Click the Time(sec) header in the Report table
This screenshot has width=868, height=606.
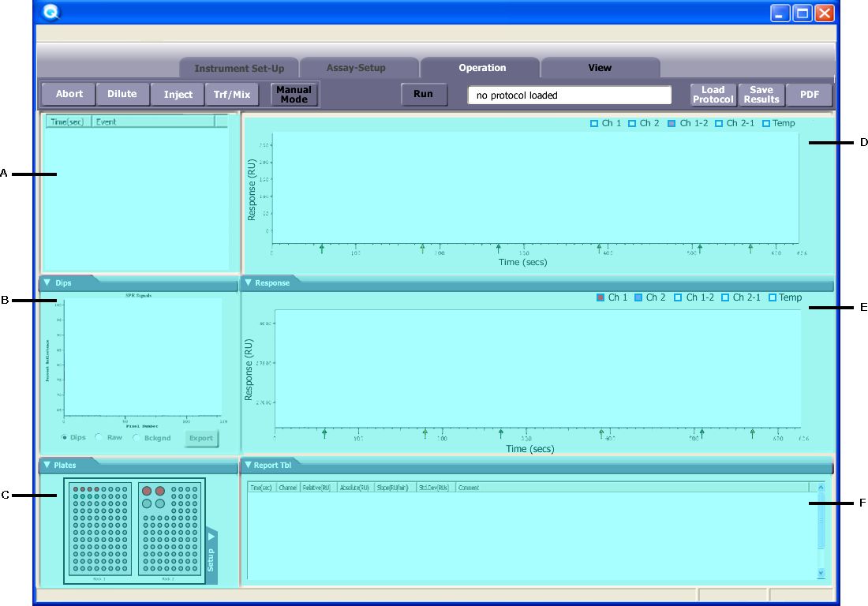coord(261,488)
